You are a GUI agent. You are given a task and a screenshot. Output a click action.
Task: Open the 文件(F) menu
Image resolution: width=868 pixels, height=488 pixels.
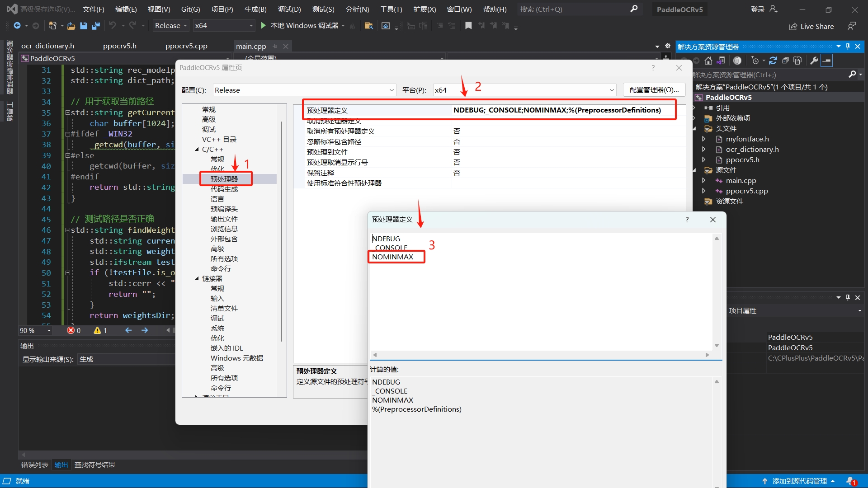pyautogui.click(x=93, y=9)
